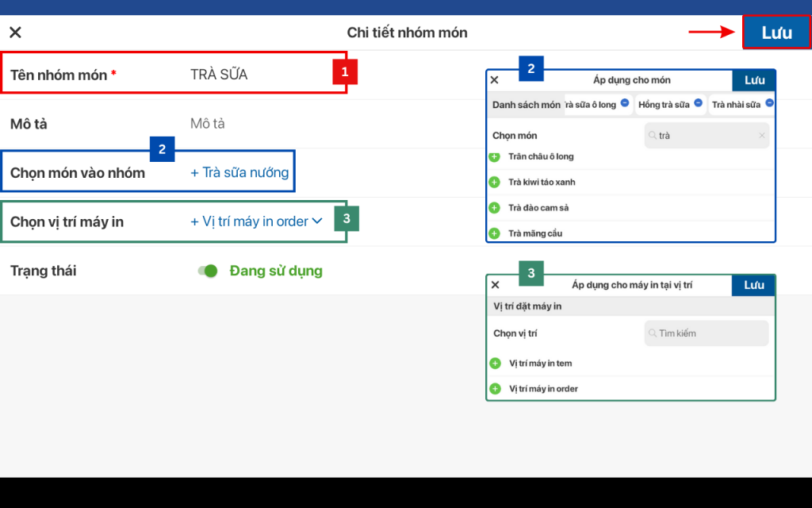
Task: Toggle the Đang sử dụng status switch
Action: point(208,271)
